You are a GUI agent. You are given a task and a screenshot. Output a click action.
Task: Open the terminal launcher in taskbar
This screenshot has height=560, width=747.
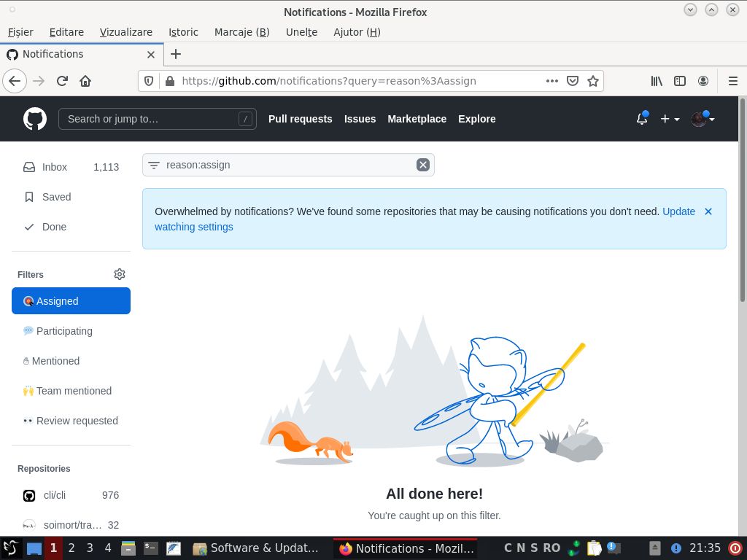pyautogui.click(x=150, y=548)
